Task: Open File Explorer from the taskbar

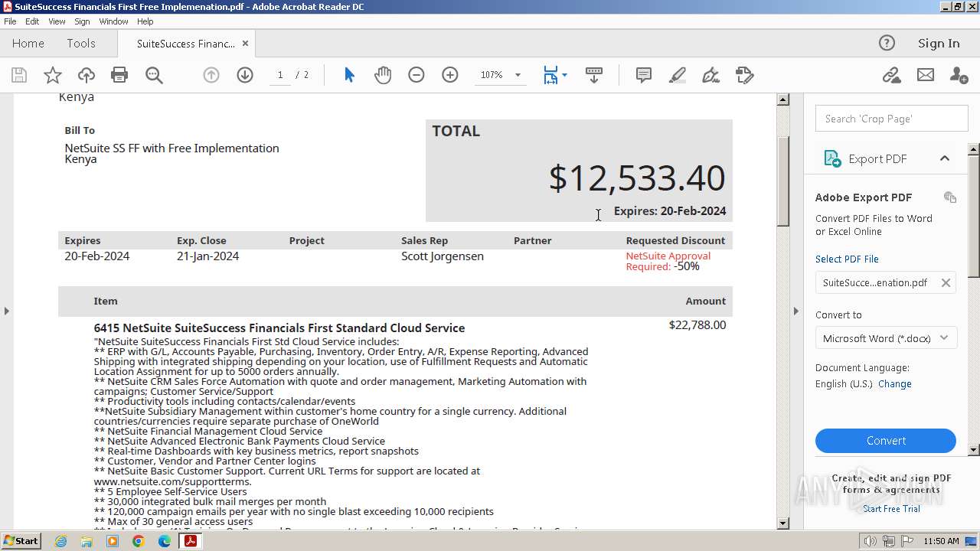Action: coord(87,541)
